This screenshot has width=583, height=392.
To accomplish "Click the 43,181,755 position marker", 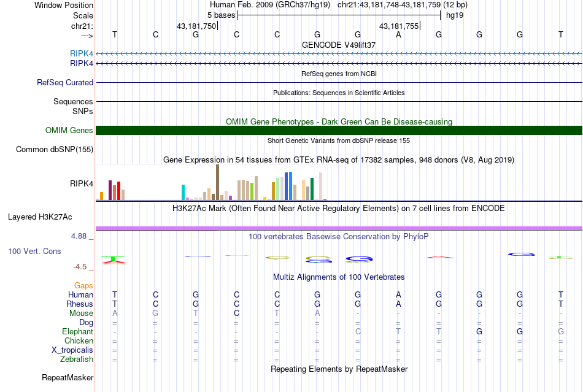I will click(399, 26).
